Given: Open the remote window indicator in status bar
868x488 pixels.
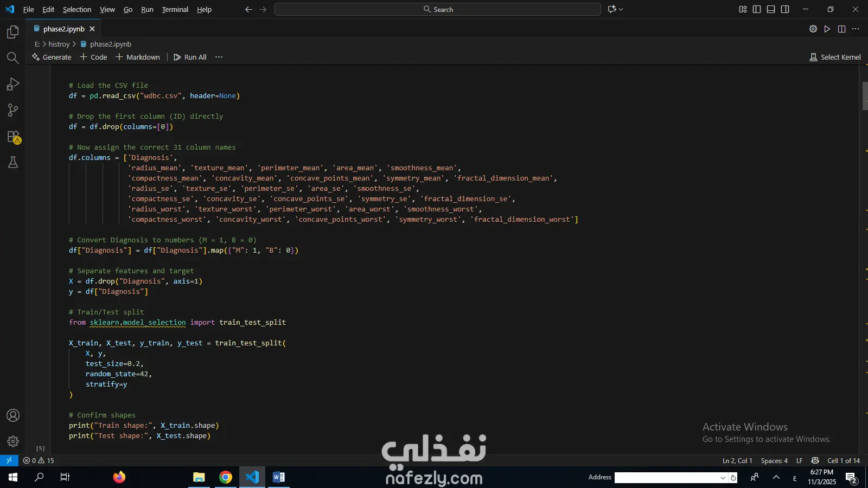Looking at the screenshot, I should click(x=9, y=460).
